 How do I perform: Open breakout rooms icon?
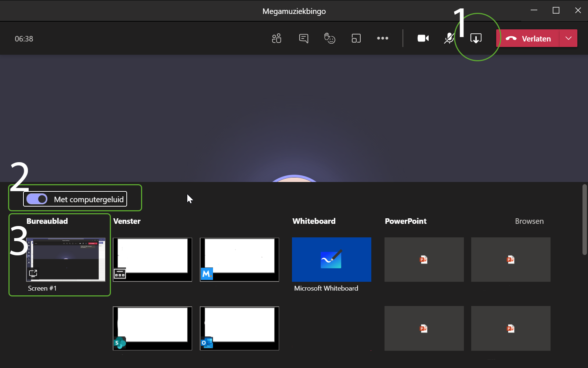pos(356,38)
